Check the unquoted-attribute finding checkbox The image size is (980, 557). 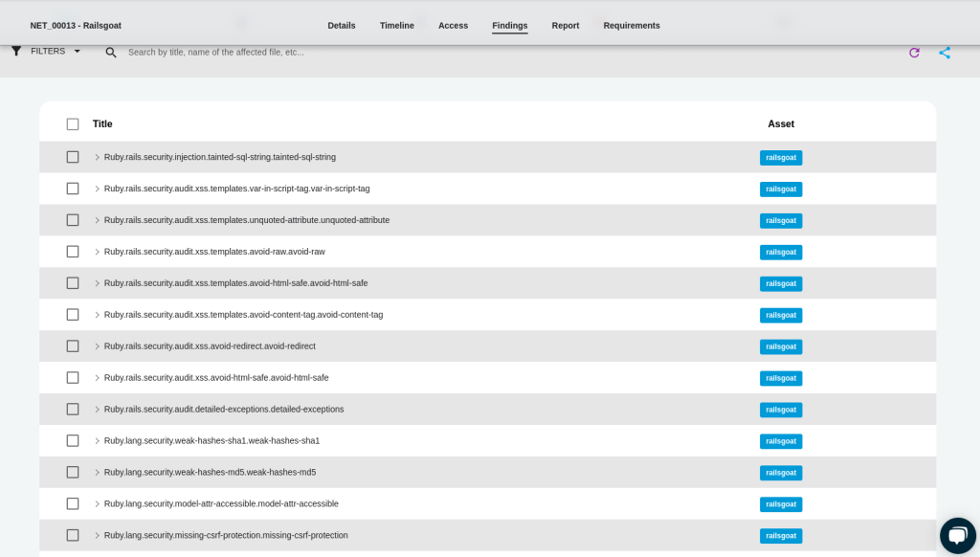coord(73,220)
